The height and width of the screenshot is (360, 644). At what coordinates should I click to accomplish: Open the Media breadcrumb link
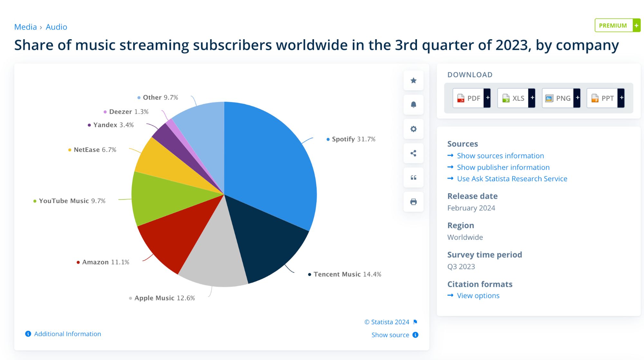coord(25,27)
